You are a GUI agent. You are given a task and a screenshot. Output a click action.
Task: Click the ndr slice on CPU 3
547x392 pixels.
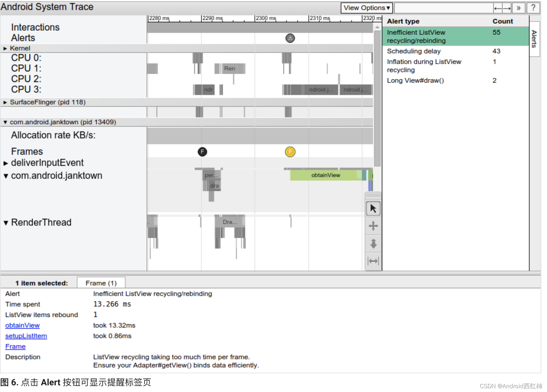(208, 90)
